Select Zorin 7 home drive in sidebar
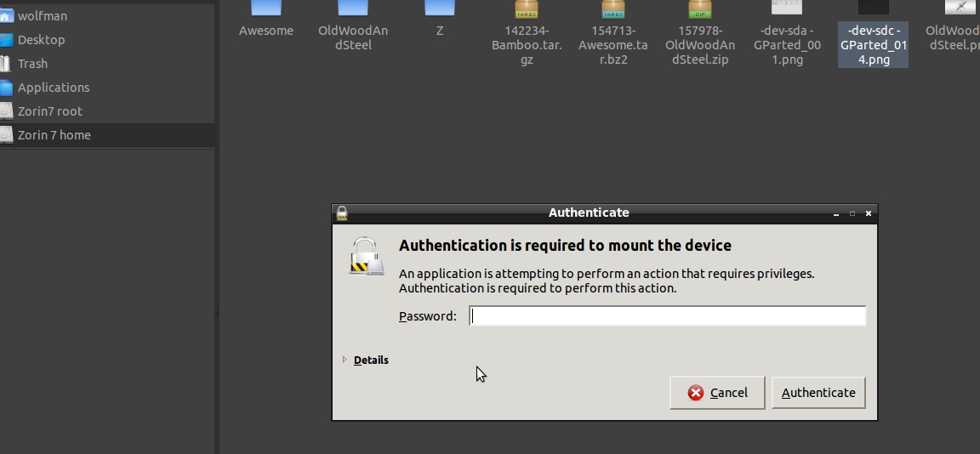The height and width of the screenshot is (454, 980). click(54, 135)
